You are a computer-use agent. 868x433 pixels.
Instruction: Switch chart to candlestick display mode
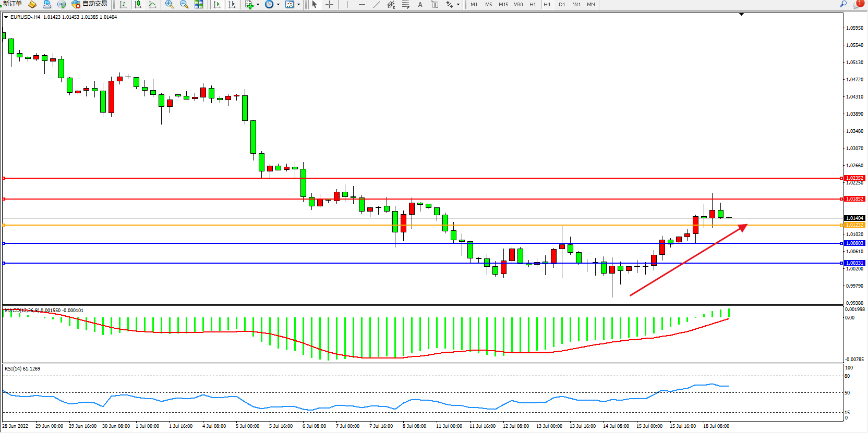[138, 4]
